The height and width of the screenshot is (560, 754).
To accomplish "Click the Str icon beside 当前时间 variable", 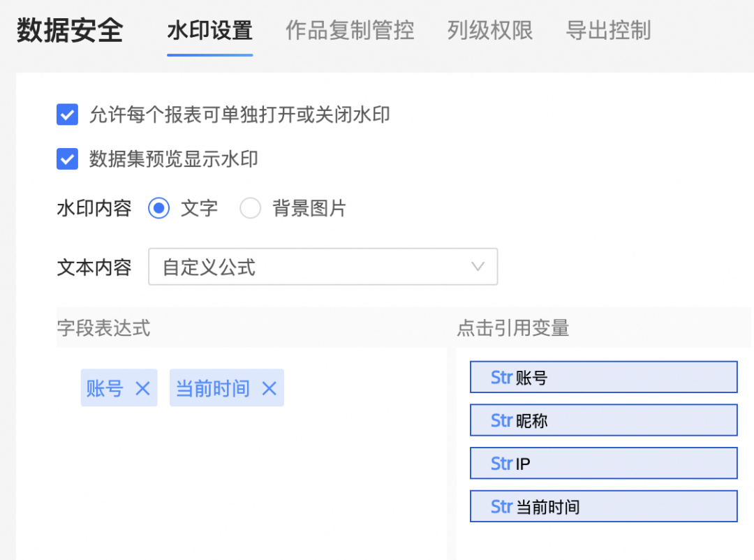I will pos(501,507).
